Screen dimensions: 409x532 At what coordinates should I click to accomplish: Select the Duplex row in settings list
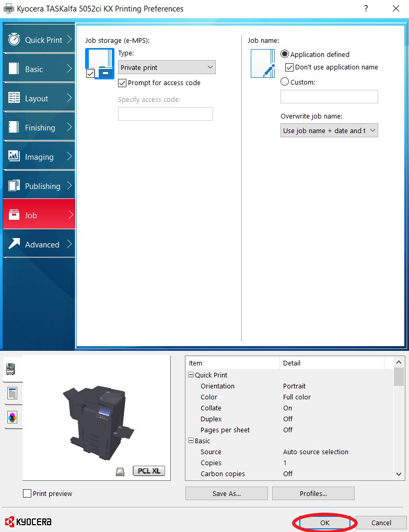(x=288, y=419)
